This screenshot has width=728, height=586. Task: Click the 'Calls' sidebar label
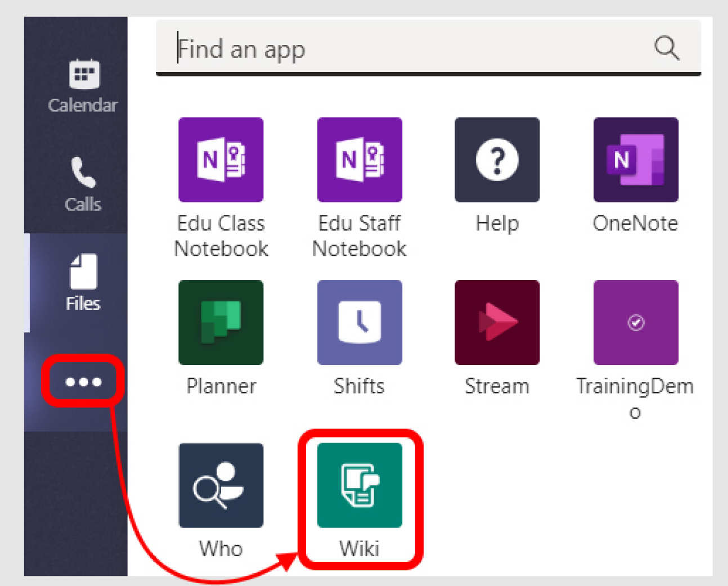coord(83,204)
